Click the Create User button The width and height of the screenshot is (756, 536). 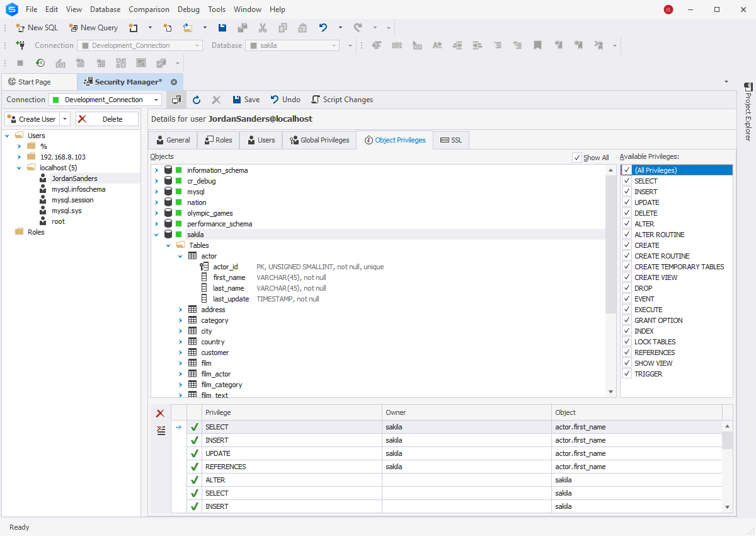[x=31, y=119]
